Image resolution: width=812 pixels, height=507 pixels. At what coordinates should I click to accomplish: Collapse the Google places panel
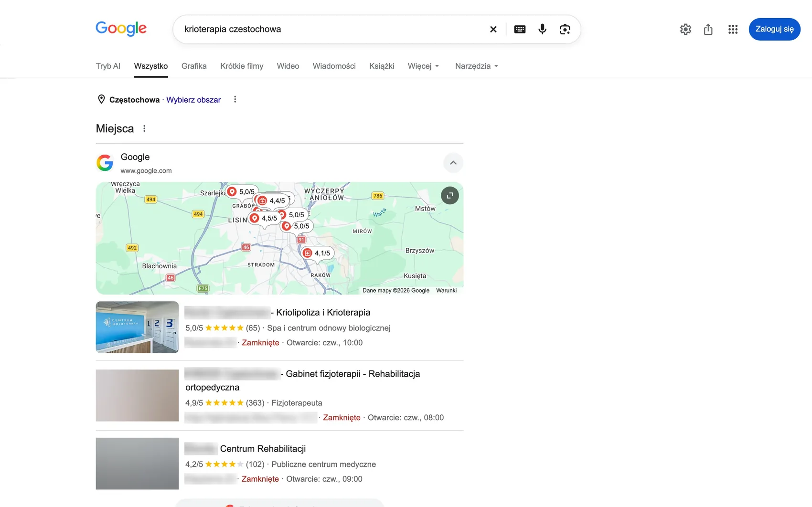(453, 163)
